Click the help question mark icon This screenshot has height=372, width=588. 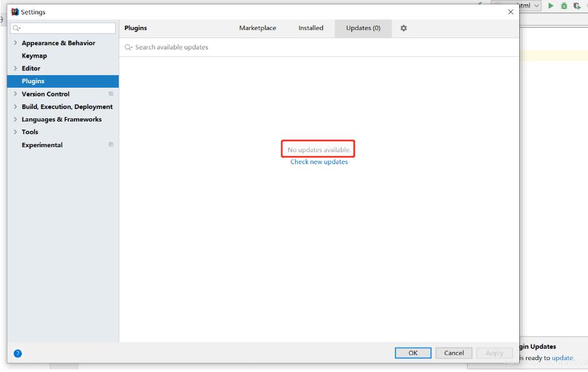click(x=18, y=353)
